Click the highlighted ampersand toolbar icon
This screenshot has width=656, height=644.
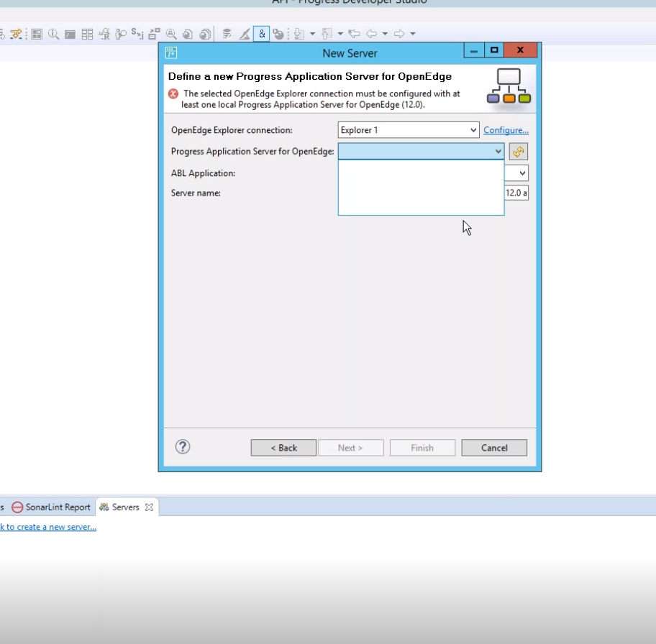point(261,34)
